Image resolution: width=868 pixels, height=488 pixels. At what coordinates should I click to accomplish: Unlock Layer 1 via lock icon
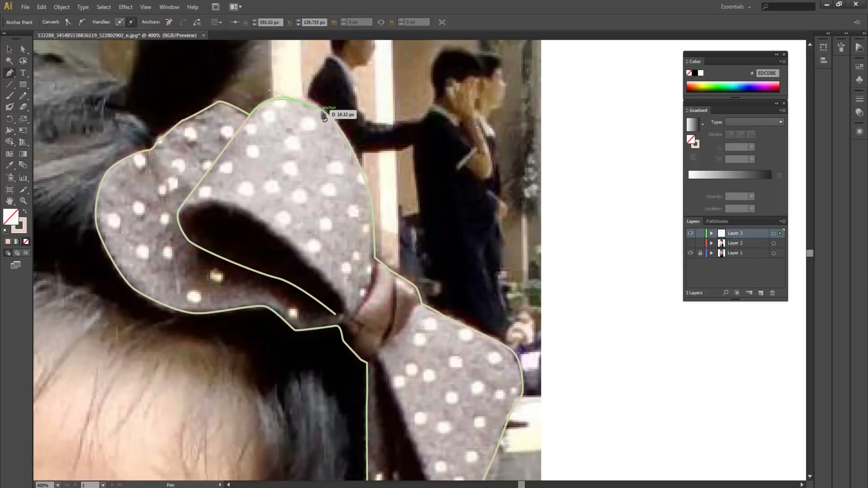point(700,253)
